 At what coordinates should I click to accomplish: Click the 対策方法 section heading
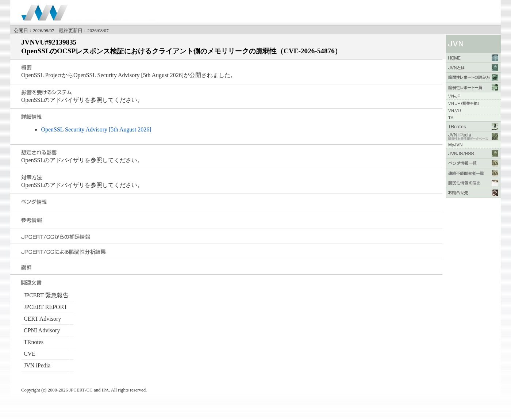click(31, 177)
